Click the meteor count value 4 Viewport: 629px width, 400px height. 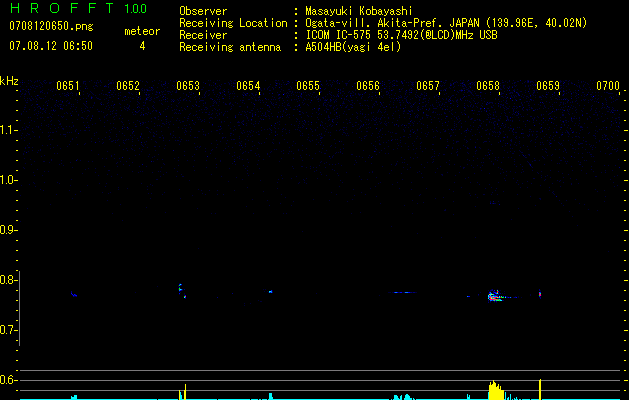coord(142,46)
